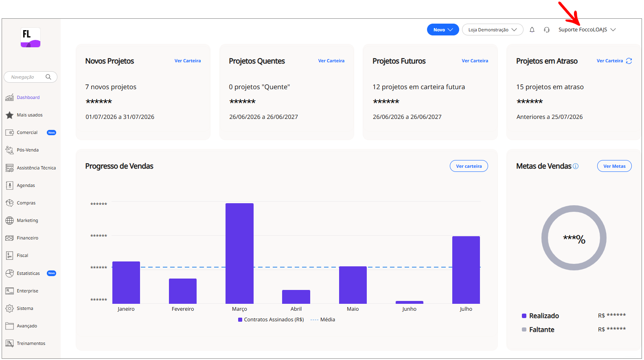Click Ver Carteira in Novos Projetos

pos(188,61)
